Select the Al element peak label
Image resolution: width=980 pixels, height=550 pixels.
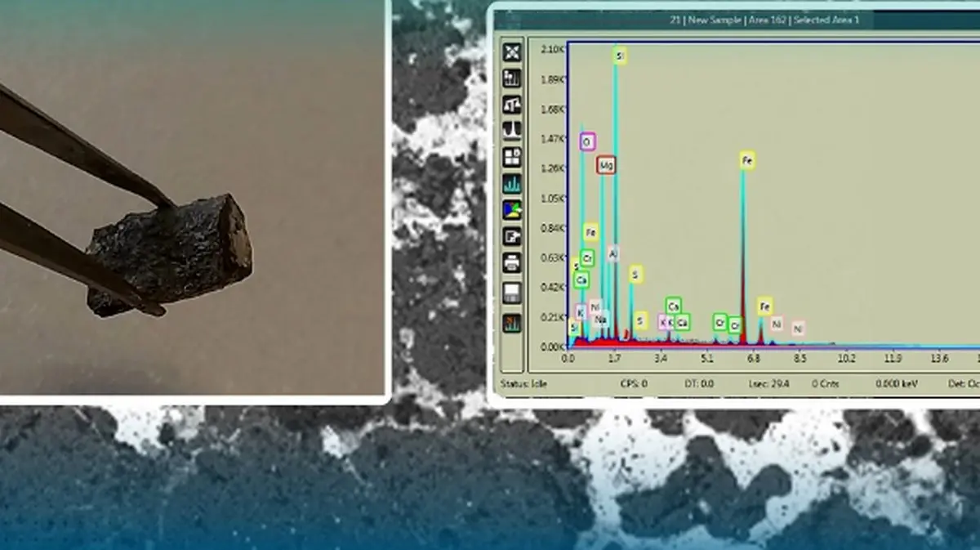613,253
